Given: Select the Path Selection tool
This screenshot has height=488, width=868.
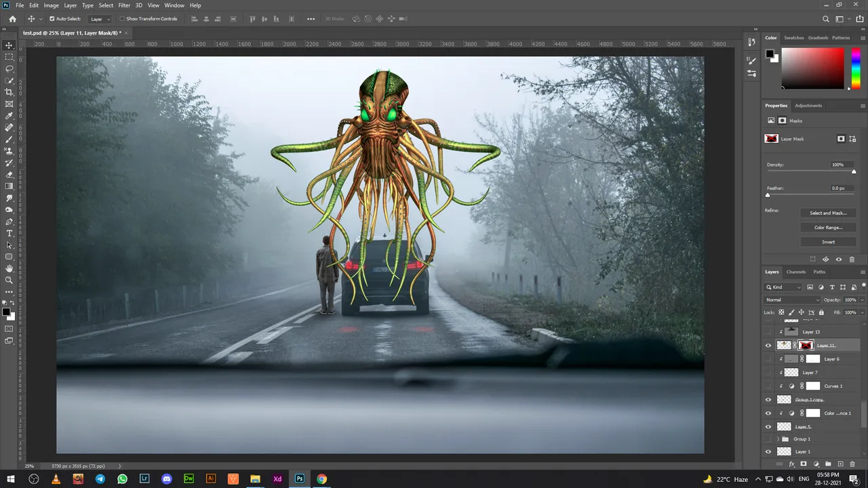Looking at the screenshot, I should pos(9,245).
